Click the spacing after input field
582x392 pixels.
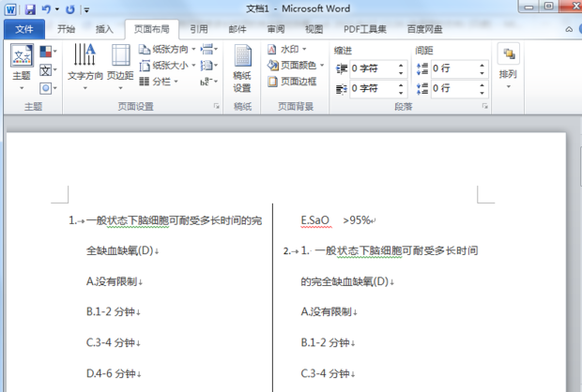pyautogui.click(x=454, y=89)
